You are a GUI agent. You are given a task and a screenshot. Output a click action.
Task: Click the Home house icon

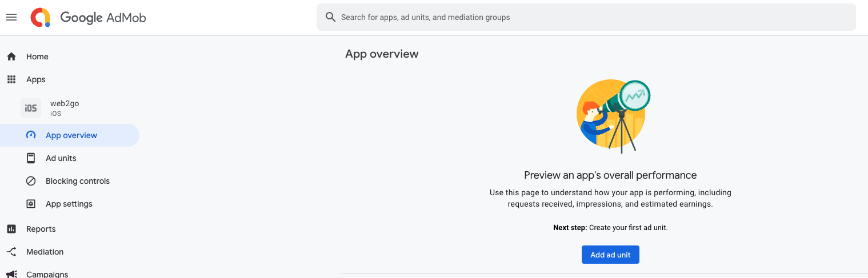[11, 57]
